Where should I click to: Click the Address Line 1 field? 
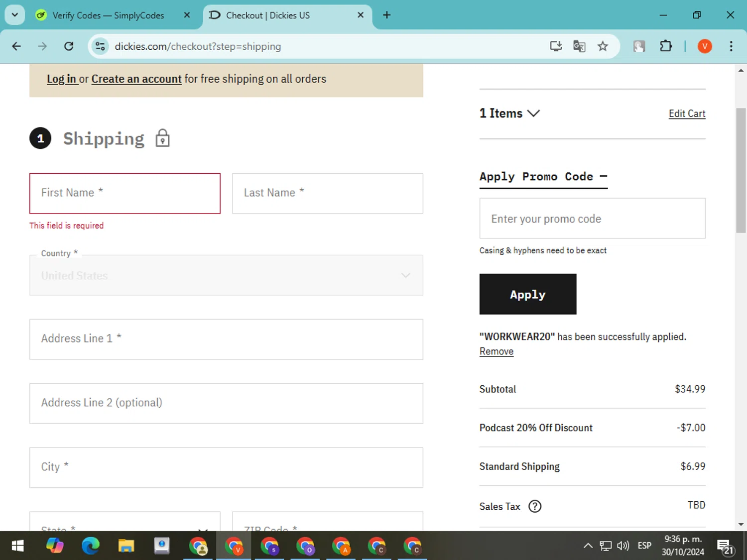(x=226, y=339)
